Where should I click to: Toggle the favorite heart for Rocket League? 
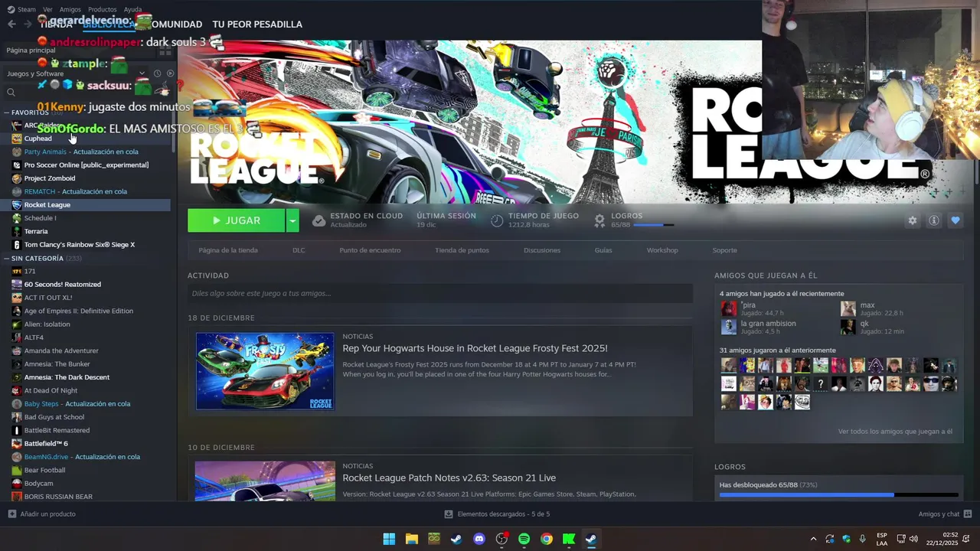955,220
